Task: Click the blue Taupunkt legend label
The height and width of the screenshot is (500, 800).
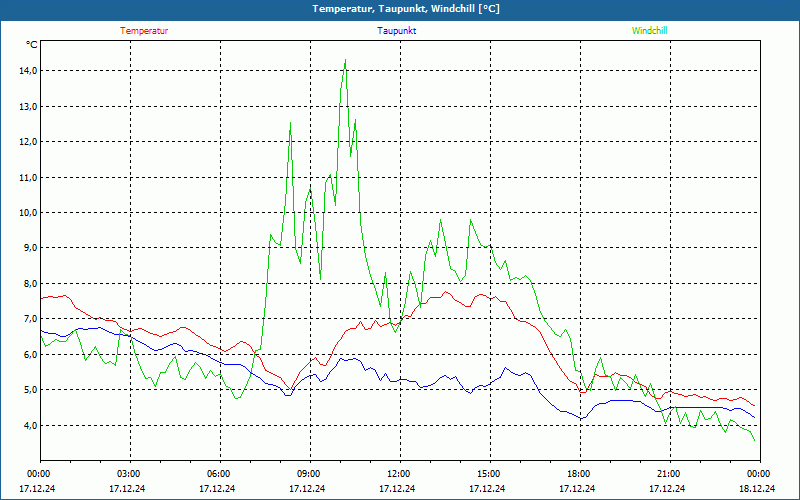Action: 397,31
